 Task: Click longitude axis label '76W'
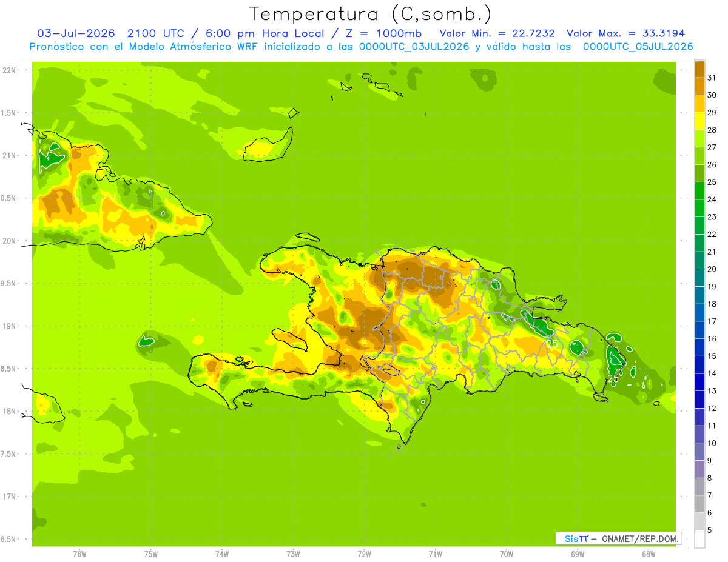[x=79, y=554]
